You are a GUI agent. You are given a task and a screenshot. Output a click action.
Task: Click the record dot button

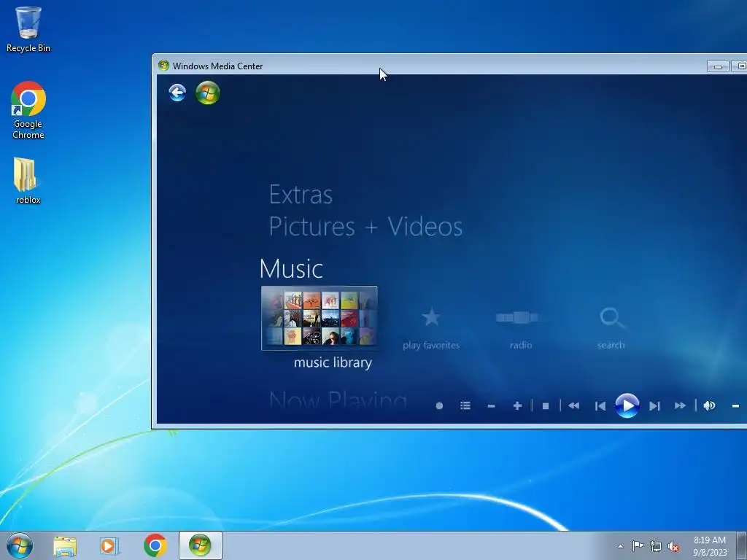click(x=439, y=405)
